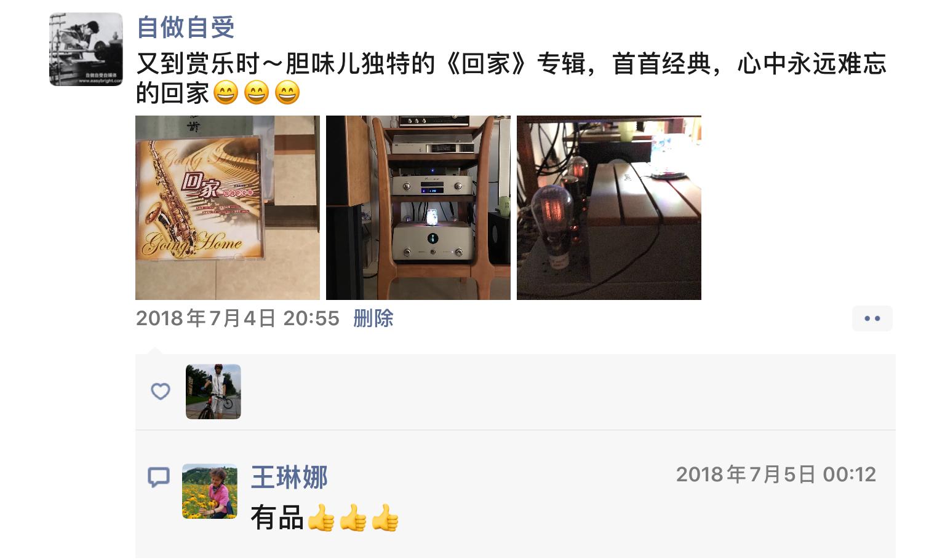Click 删除 to delete this post
Image resolution: width=945 pixels, height=560 pixels.
[373, 318]
